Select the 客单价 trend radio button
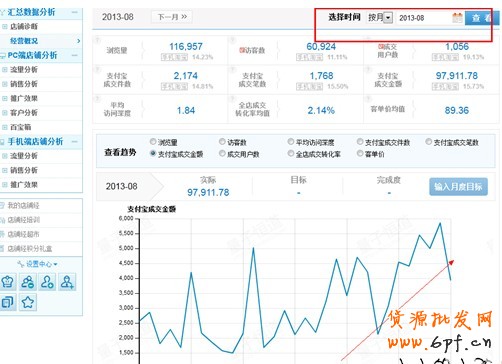 click(360, 153)
